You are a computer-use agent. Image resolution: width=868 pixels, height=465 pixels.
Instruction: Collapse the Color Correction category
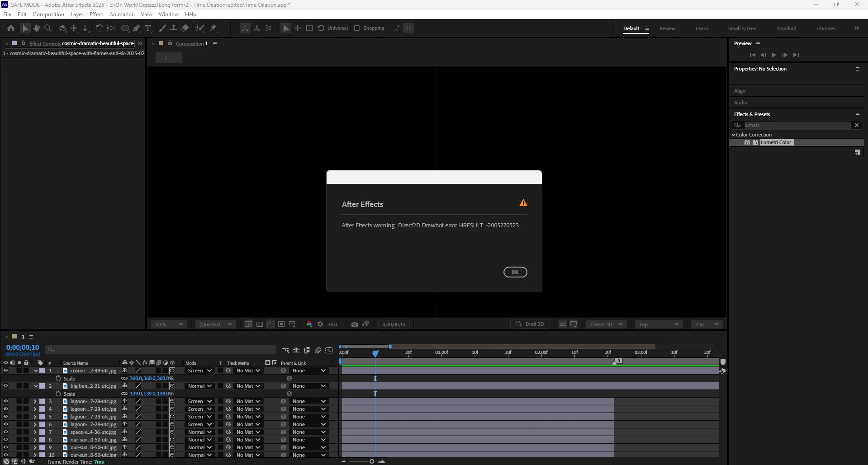click(733, 135)
